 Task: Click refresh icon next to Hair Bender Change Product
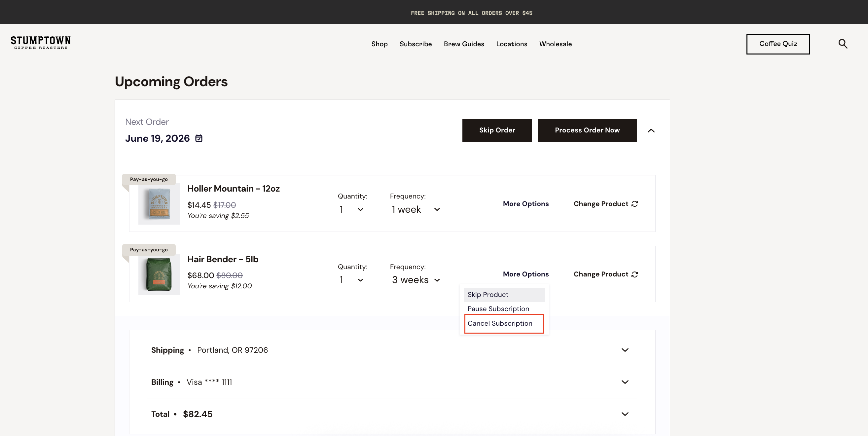[x=634, y=274]
